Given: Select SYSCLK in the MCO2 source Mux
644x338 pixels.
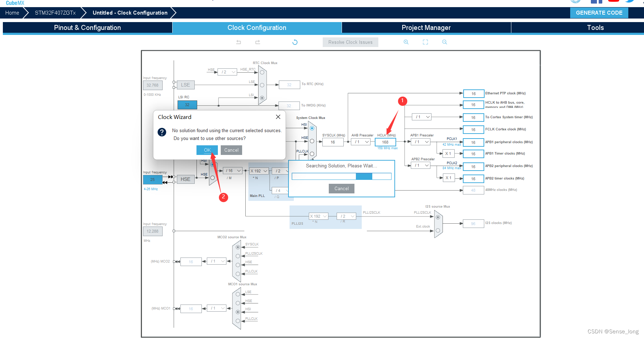Looking at the screenshot, I should (238, 247).
